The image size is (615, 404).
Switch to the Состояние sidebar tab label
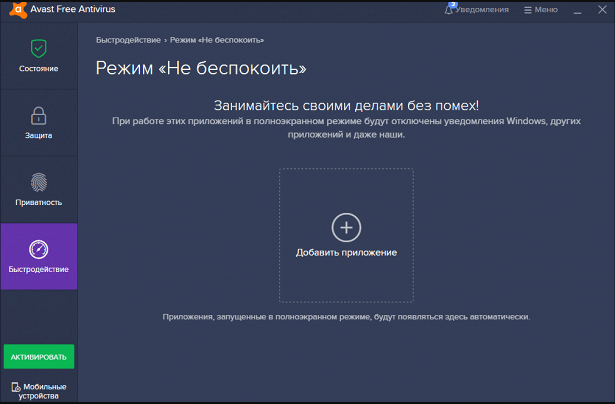pos(39,69)
